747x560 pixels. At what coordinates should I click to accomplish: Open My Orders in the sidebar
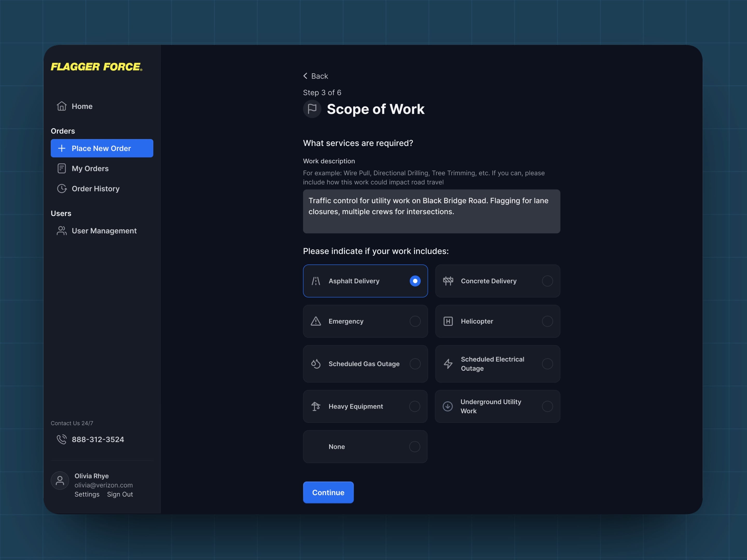90,169
